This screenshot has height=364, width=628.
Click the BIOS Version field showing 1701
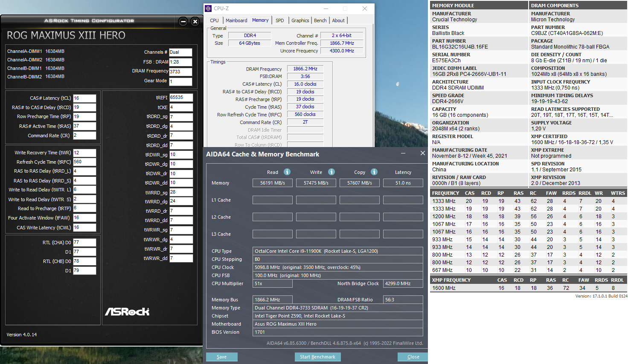338,332
